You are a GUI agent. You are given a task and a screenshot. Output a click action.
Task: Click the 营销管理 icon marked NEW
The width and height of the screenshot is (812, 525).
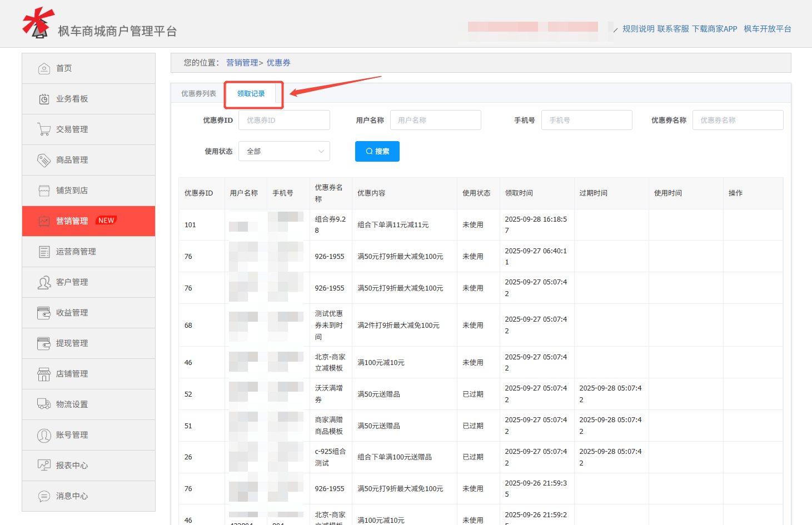(44, 221)
